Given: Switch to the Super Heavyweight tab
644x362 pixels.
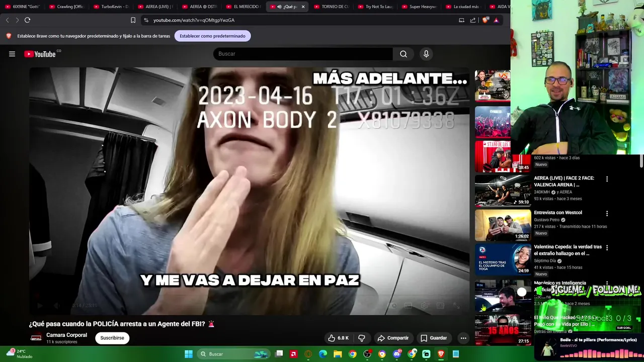Looking at the screenshot, I should tap(420, 7).
